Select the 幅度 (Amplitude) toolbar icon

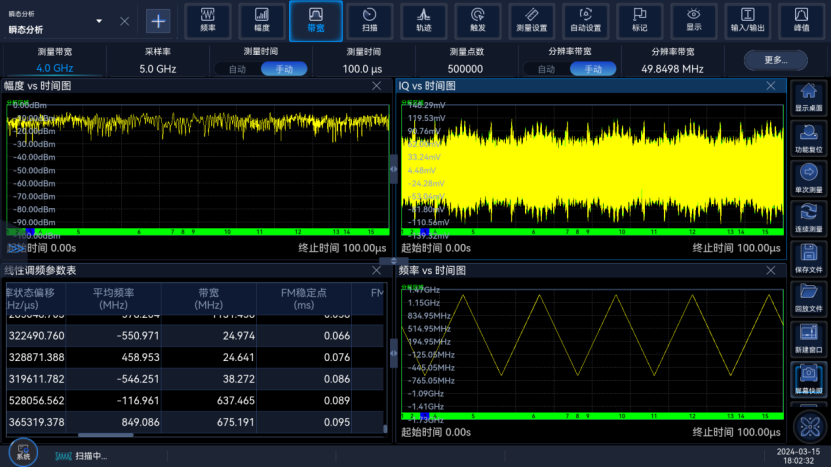pyautogui.click(x=262, y=20)
